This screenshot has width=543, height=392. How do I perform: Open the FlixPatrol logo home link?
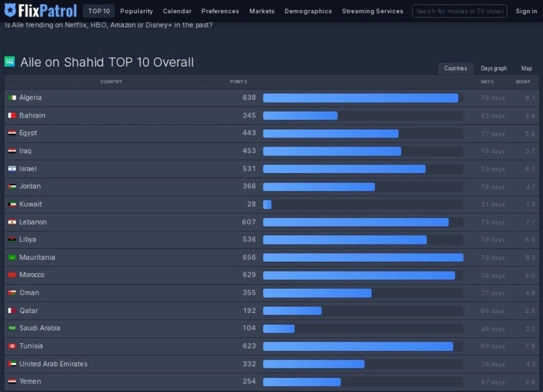[41, 11]
